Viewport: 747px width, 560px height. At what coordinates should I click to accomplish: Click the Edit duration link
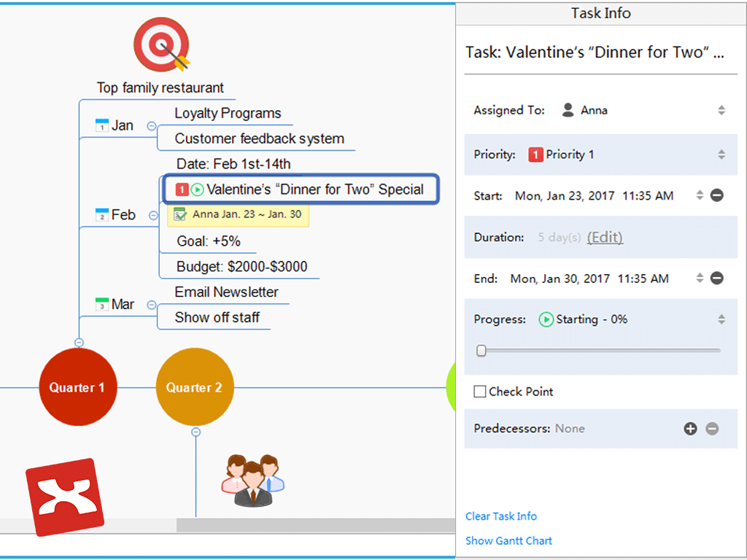point(605,238)
